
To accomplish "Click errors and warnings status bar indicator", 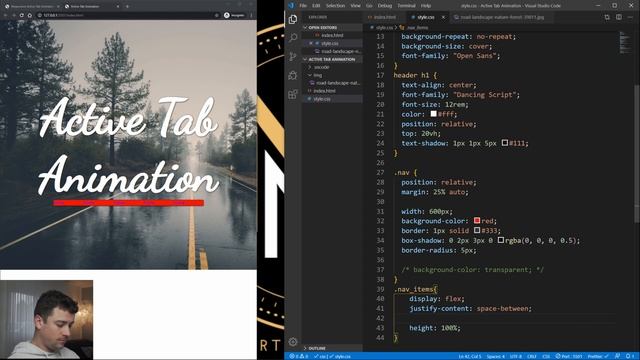I will pos(298,356).
